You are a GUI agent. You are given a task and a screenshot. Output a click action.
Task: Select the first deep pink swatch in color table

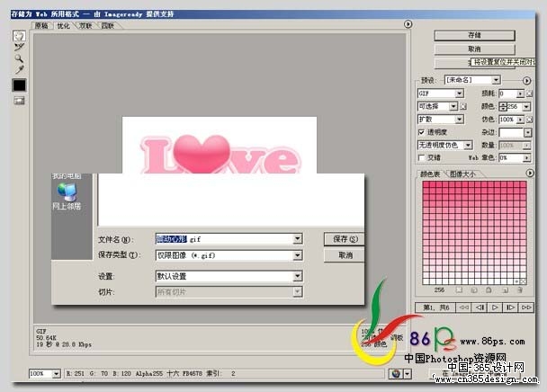click(x=426, y=183)
